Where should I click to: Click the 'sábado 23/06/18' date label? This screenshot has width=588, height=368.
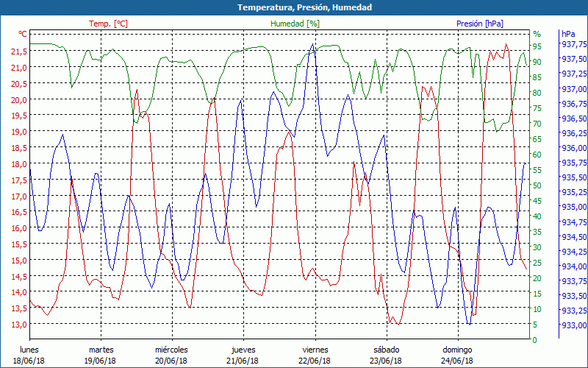[x=387, y=355]
